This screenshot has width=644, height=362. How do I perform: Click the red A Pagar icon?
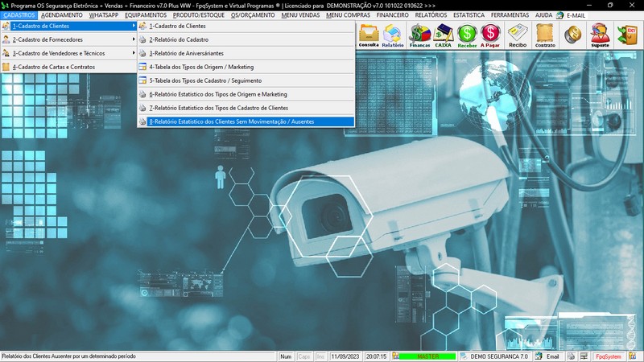[x=490, y=35]
